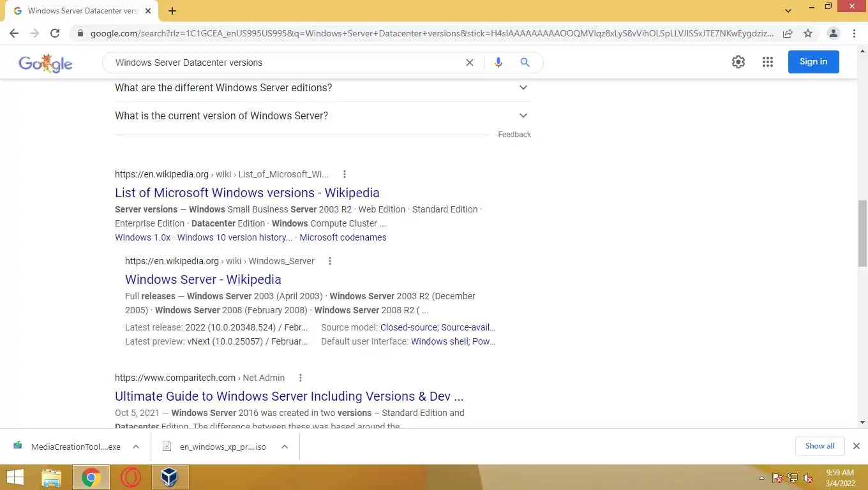Click muted volume tray icon
Screen dimensions: 868x490
click(x=808, y=478)
